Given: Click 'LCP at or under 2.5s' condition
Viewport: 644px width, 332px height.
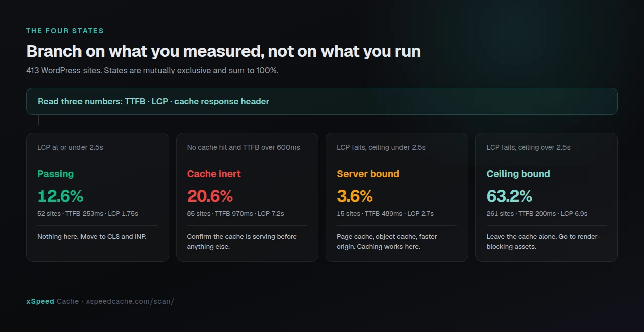Looking at the screenshot, I should [x=70, y=148].
